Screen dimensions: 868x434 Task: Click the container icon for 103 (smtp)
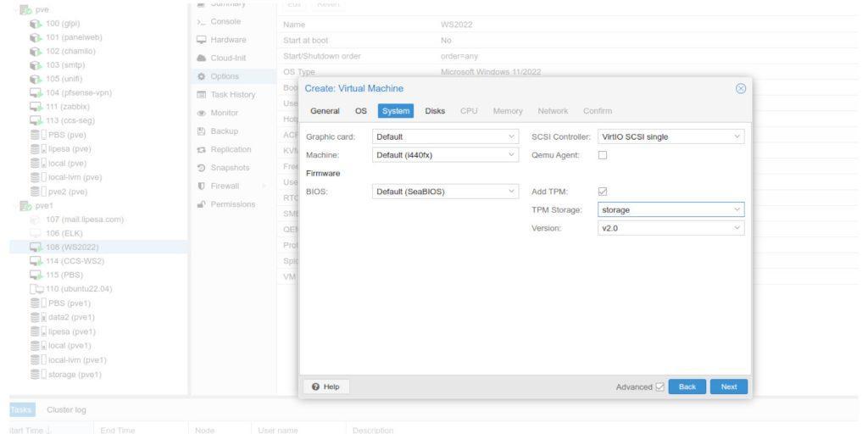tap(36, 65)
